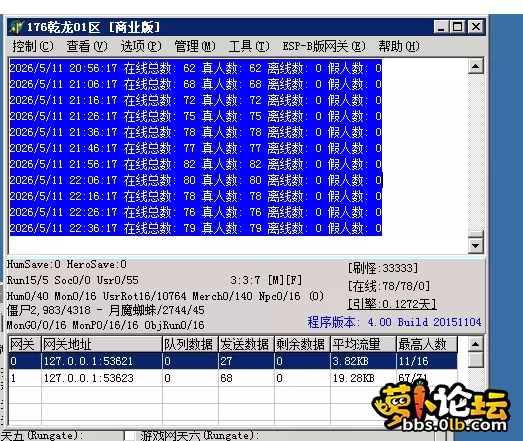Select gateway row 127.0.0.1:53623
523x441 pixels.
pos(233,378)
